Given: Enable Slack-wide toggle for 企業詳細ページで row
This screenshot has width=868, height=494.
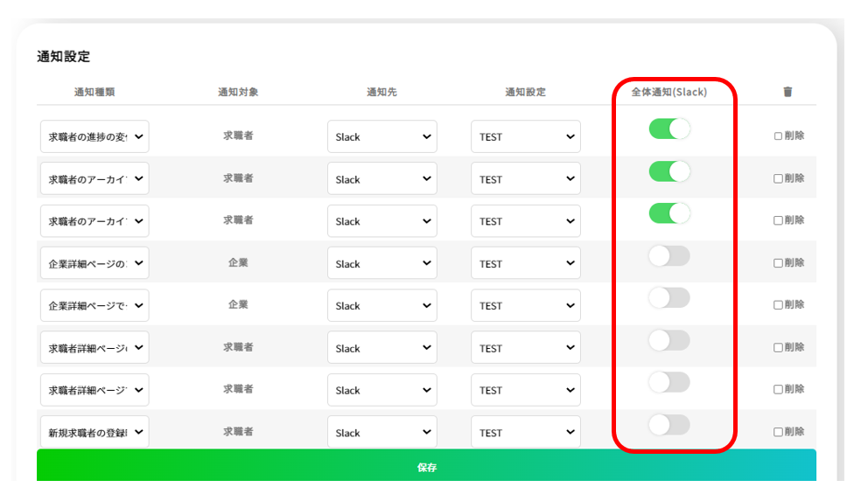Looking at the screenshot, I should [x=669, y=298].
